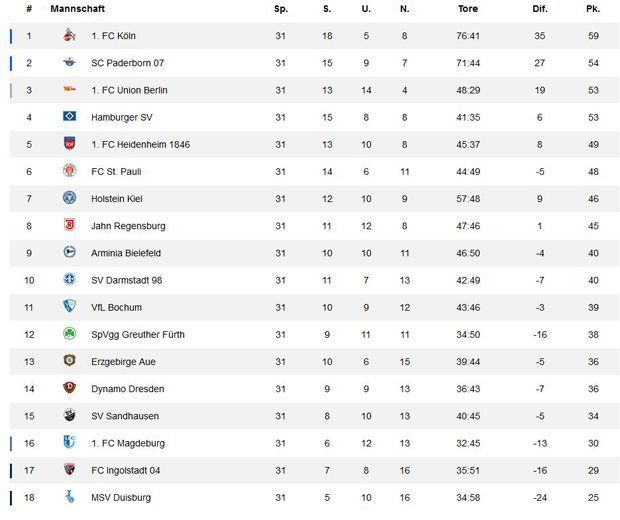Image resolution: width=620 pixels, height=520 pixels.
Task: Click the 1. FC Köln club crest
Action: coord(69,36)
